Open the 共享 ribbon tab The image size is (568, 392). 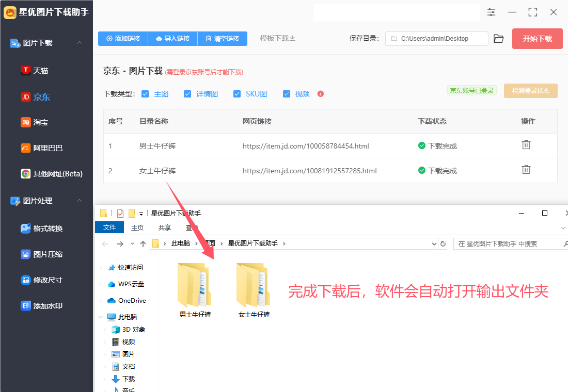(164, 227)
